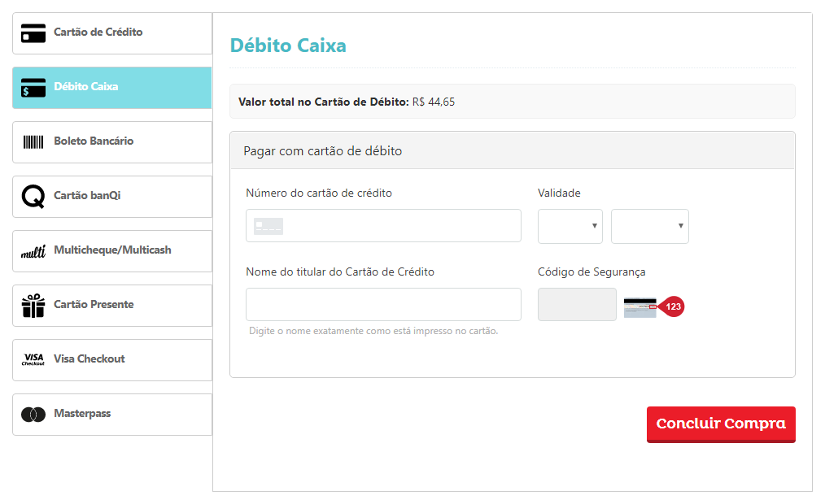825x504 pixels.
Task: Click the Masterpass circles logo
Action: [x=33, y=414]
